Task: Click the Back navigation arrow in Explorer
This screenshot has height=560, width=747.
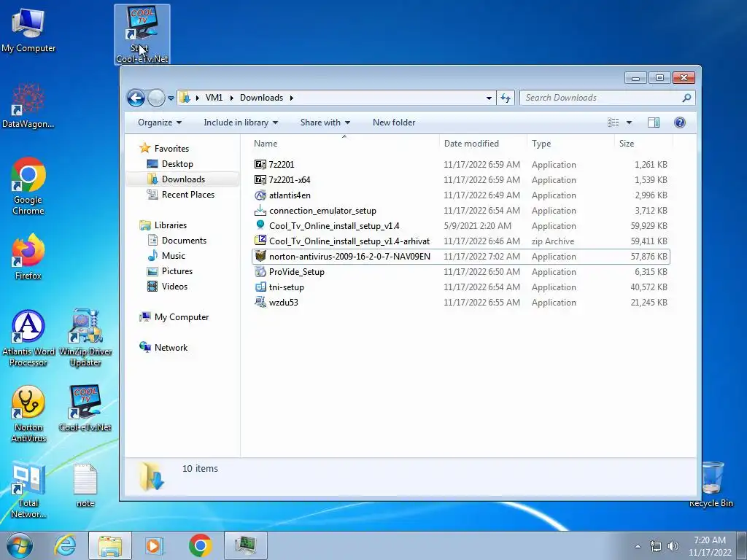Action: (136, 98)
